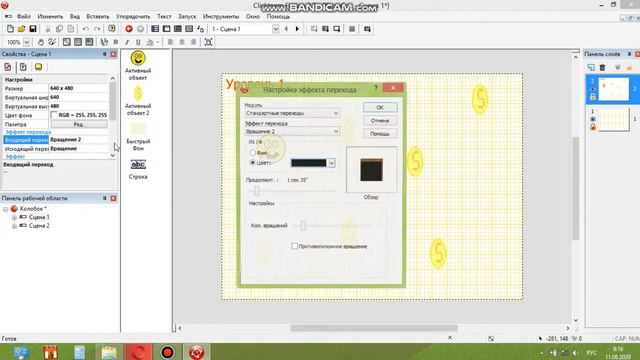Click the Open folder icon in the toolbar
This screenshot has width=640, height=360.
point(21,29)
